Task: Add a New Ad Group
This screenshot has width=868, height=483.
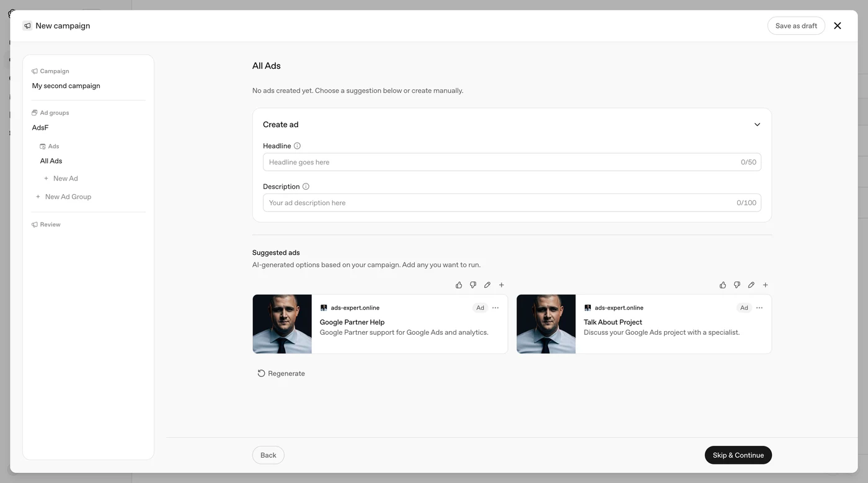Action: pyautogui.click(x=64, y=197)
